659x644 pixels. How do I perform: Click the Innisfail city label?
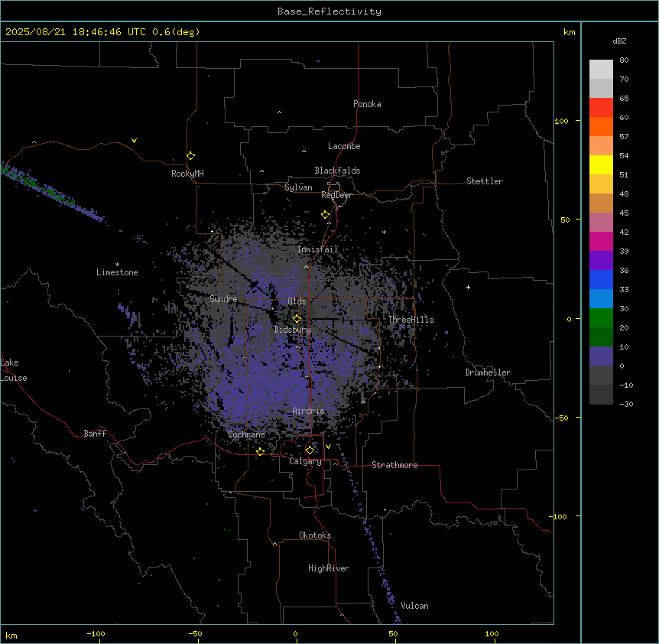pos(317,249)
